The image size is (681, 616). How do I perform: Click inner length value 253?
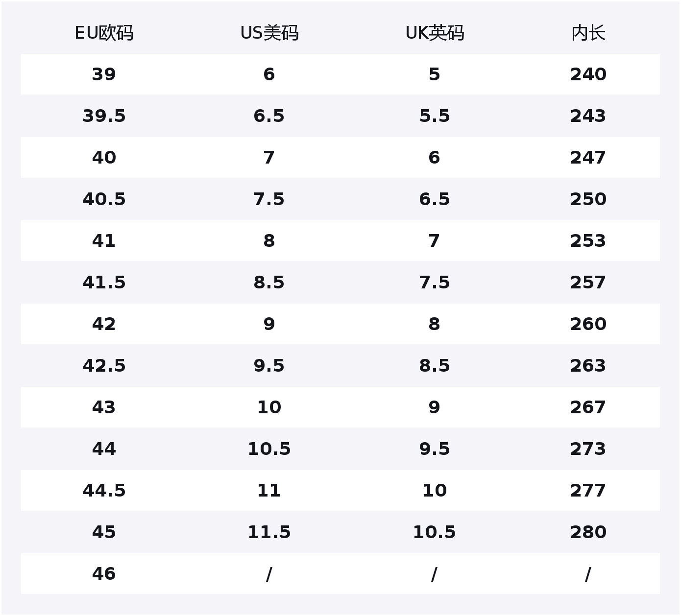(588, 241)
